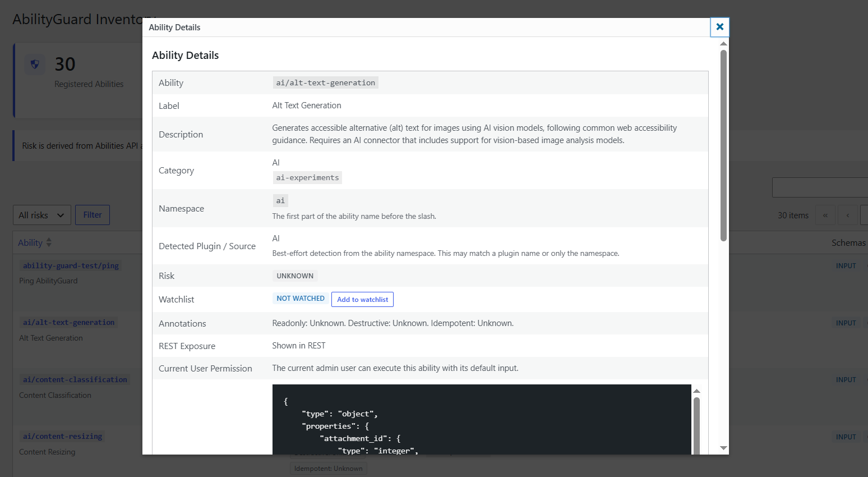Screen dimensions: 868x477
Task: Click Content Resizing label in list
Action: [x=47, y=452]
